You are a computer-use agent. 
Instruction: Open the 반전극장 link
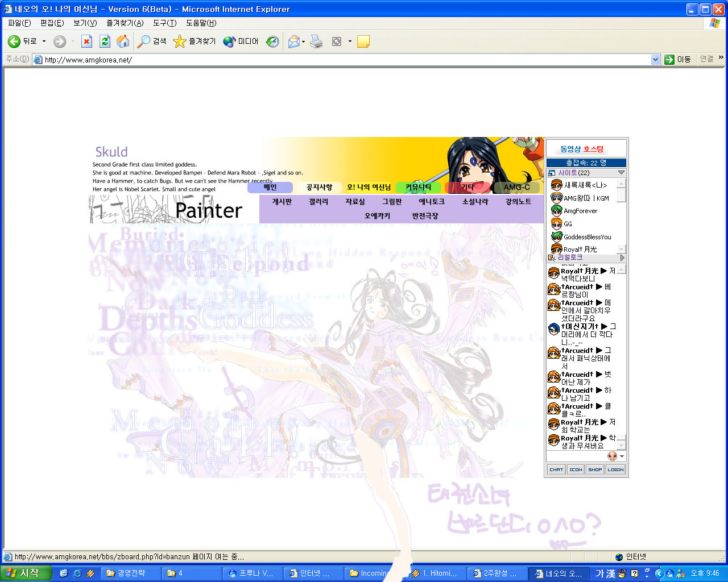click(425, 216)
